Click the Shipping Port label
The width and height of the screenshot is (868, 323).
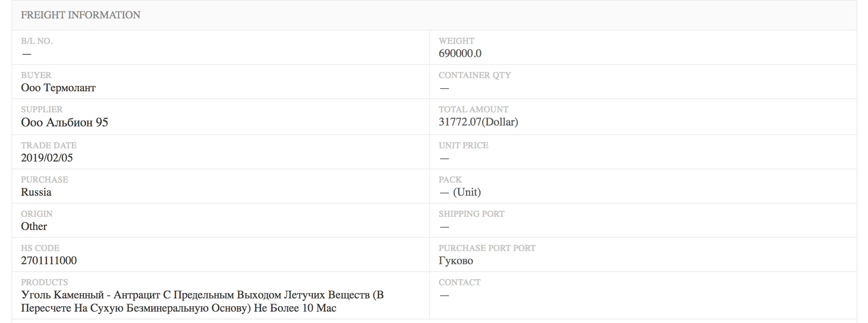[x=472, y=214]
